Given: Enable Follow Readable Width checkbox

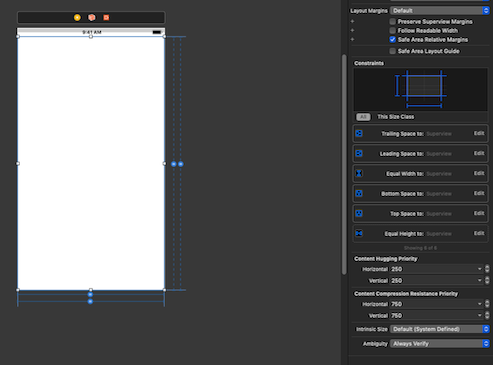Looking at the screenshot, I should pos(393,31).
